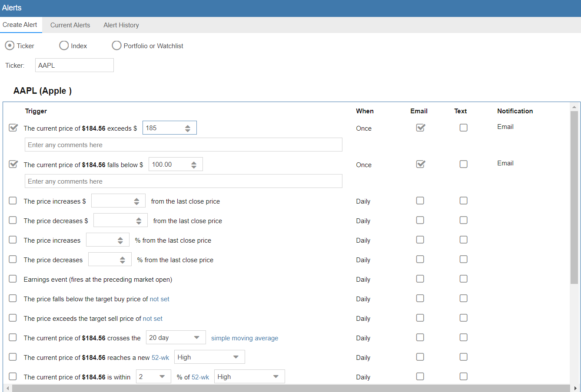Uncheck the 'price exceeds $' trigger checkbox

[13, 128]
